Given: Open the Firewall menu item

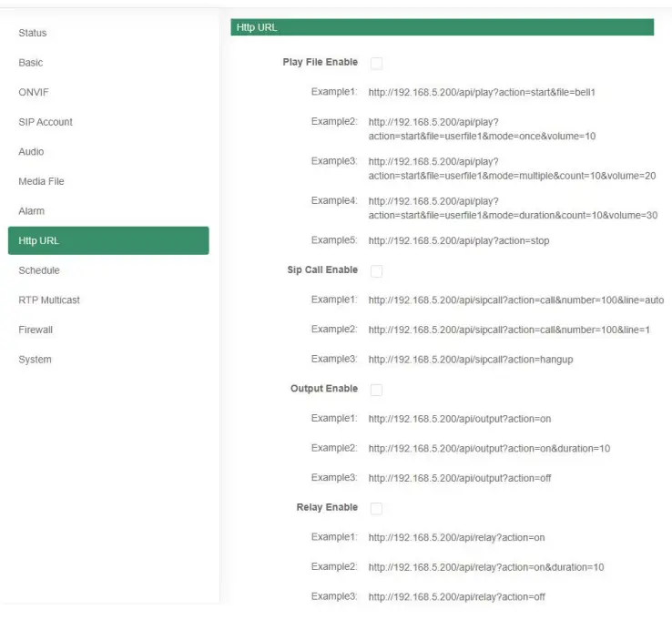Looking at the screenshot, I should (x=36, y=330).
